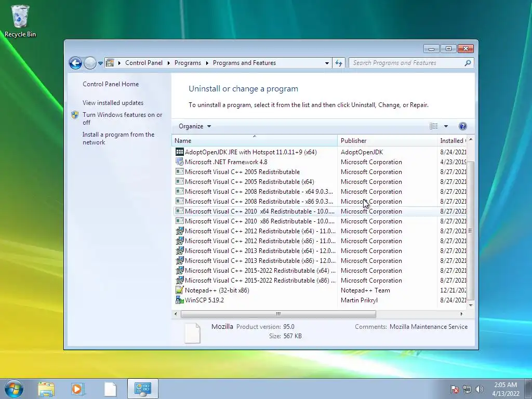
Task: Open View installed updates link
Action: pos(113,103)
